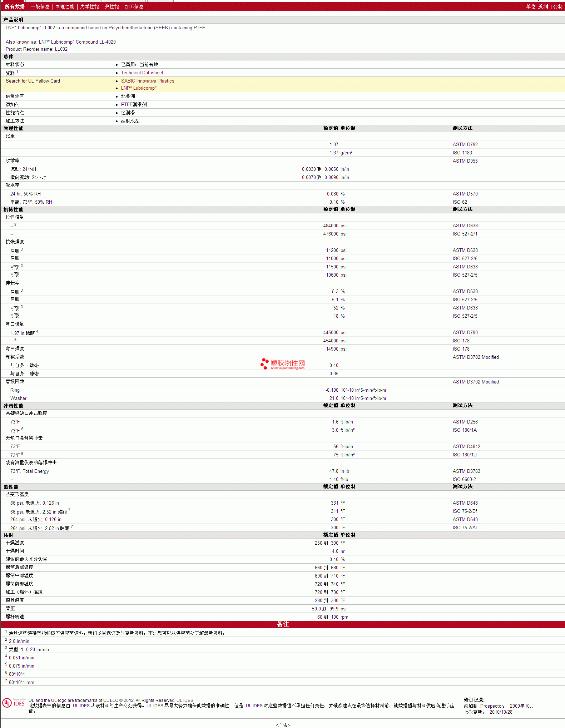Click the ASTM D792 test method cell
This screenshot has height=728, width=565.
click(x=465, y=144)
